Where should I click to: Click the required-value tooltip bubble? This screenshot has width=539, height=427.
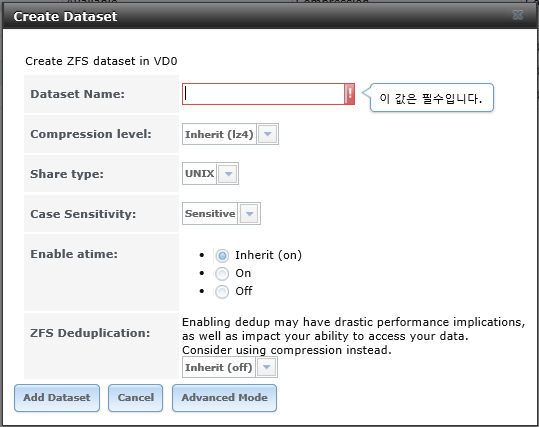click(431, 98)
